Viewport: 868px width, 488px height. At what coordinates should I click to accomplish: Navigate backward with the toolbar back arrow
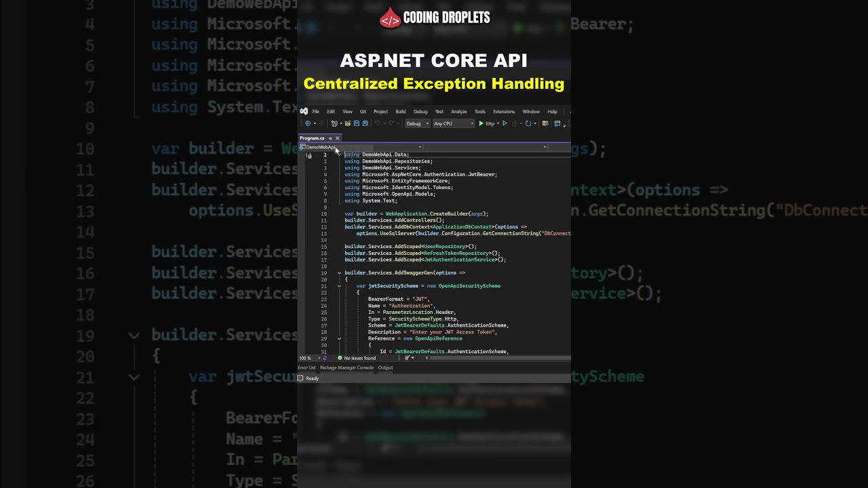[x=308, y=123]
